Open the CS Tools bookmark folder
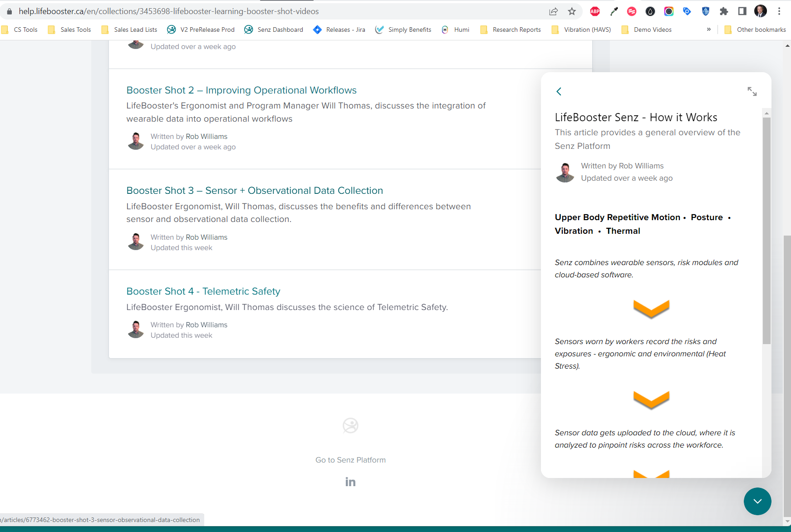Viewport: 791px width, 532px height. (20, 30)
